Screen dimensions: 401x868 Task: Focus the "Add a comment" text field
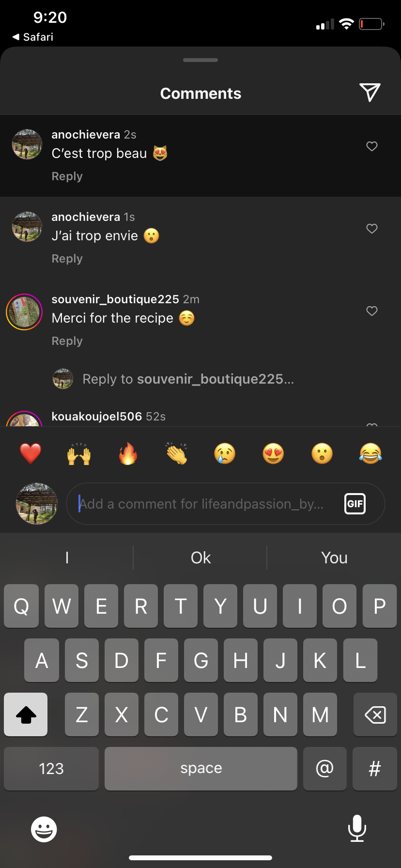tap(208, 504)
